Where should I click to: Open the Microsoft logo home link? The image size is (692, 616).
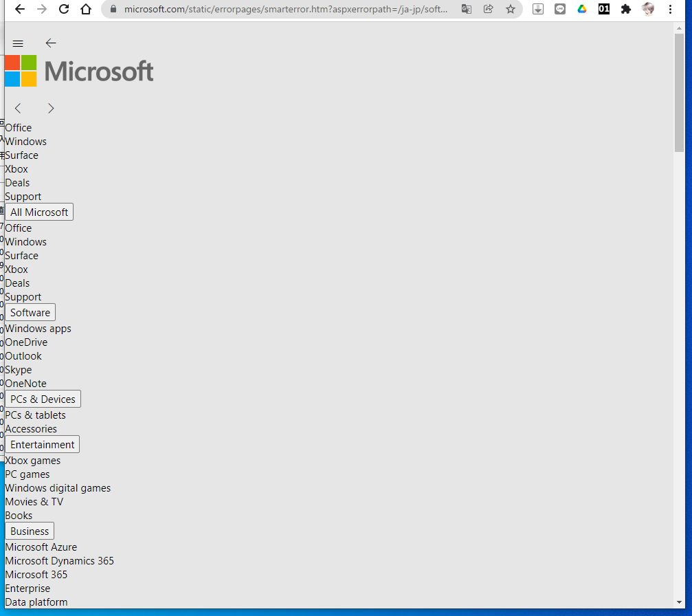coord(80,71)
